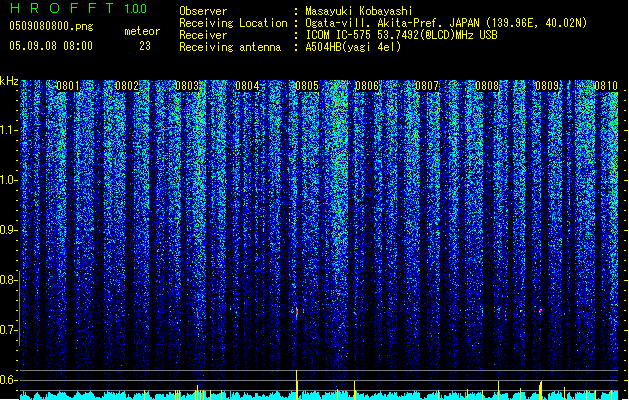This screenshot has width=629, height=400.
Task: Click the 1.1 kHz axis label
Action: click(9, 130)
